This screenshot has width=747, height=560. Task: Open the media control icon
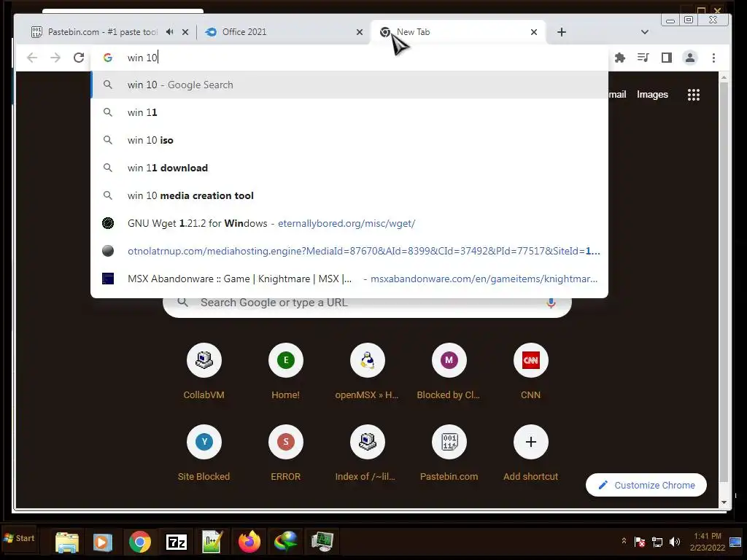(643, 58)
